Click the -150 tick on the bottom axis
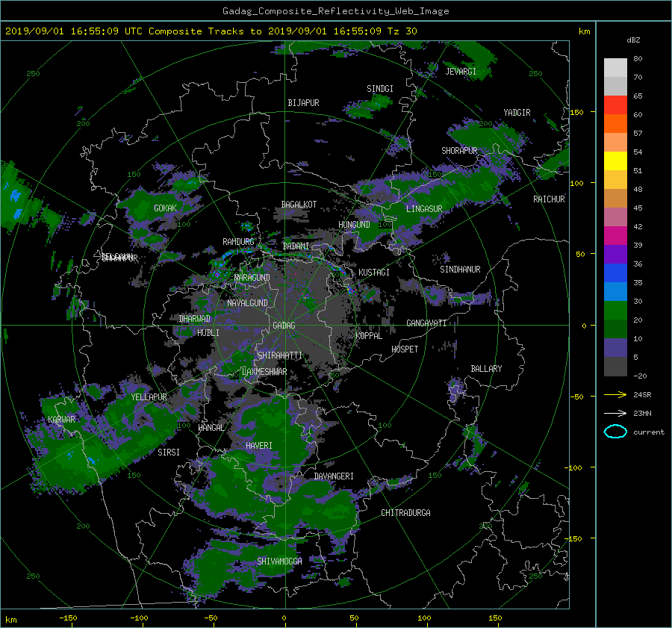 68,618
